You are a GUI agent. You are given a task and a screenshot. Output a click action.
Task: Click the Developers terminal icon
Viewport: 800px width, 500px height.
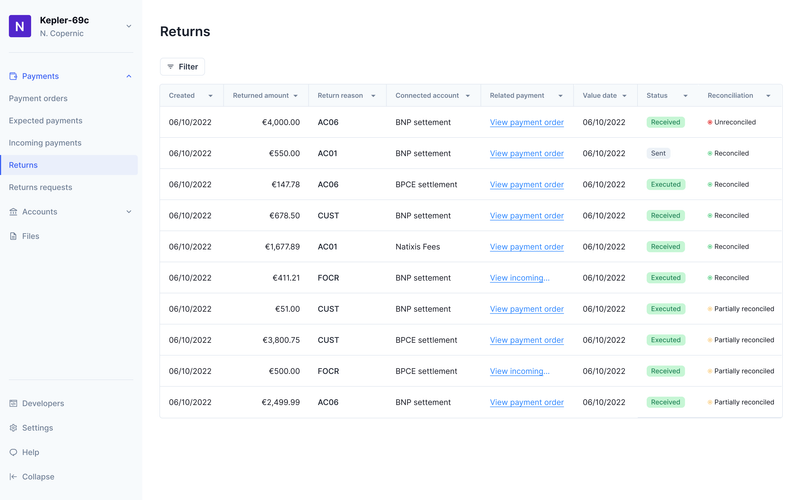coord(13,404)
